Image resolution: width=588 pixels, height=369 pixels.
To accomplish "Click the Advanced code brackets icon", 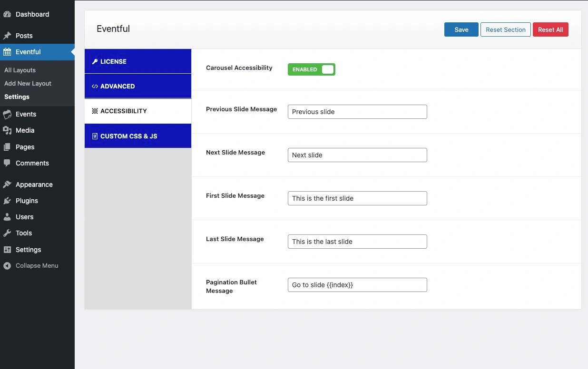I will [95, 86].
